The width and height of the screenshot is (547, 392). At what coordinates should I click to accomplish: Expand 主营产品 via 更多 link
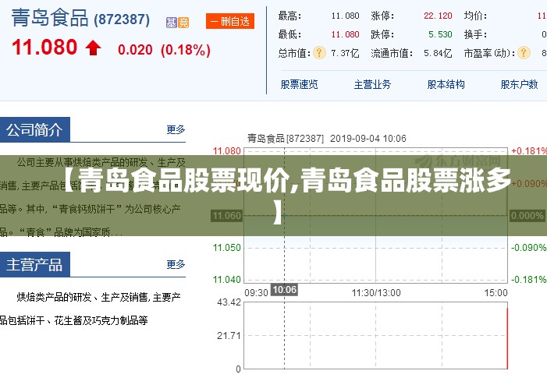tap(176, 264)
